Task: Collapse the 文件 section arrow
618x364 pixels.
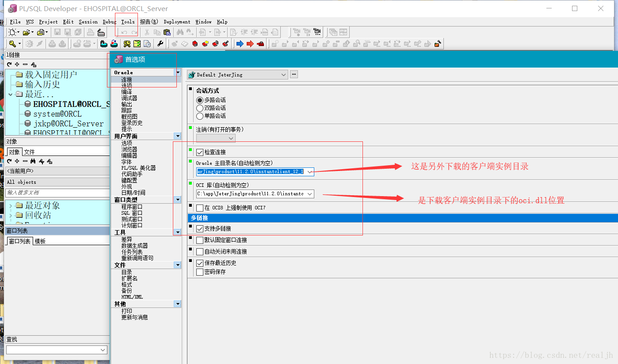Action: [x=178, y=265]
